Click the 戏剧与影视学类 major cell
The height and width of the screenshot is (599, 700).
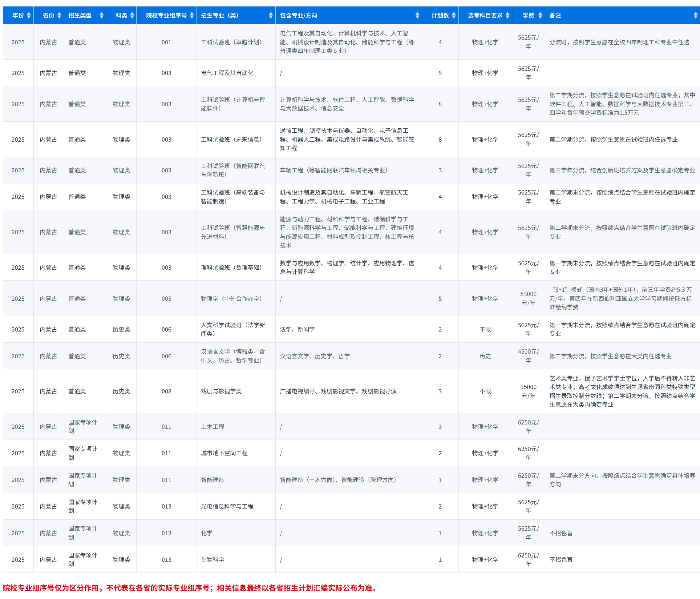[221, 391]
